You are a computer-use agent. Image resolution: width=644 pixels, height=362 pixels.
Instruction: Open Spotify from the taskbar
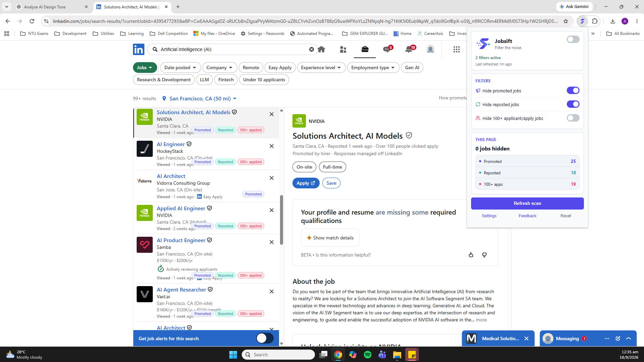pyautogui.click(x=368, y=355)
